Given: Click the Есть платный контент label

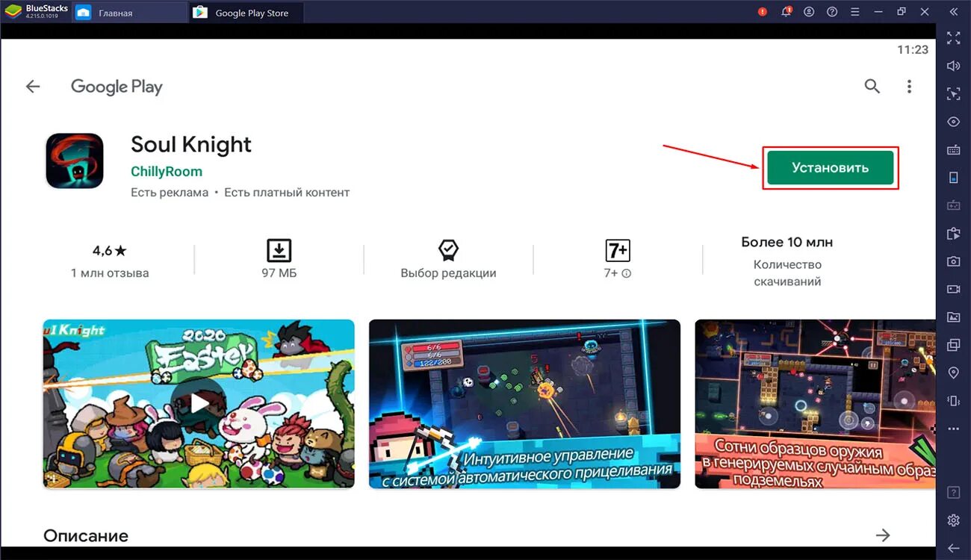Looking at the screenshot, I should click(x=287, y=193).
